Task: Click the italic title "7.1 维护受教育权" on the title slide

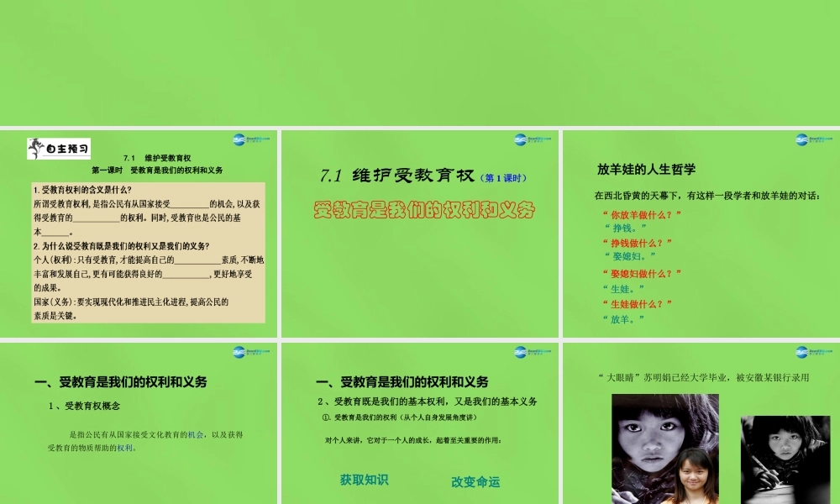Action: tap(397, 176)
